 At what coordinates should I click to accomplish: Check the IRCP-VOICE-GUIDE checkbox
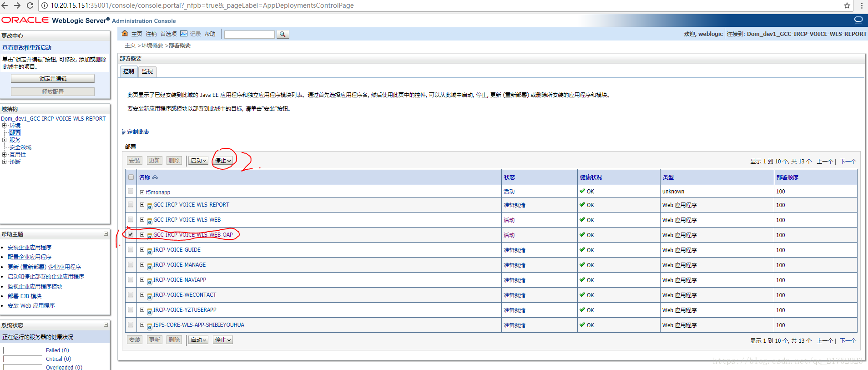(x=131, y=249)
